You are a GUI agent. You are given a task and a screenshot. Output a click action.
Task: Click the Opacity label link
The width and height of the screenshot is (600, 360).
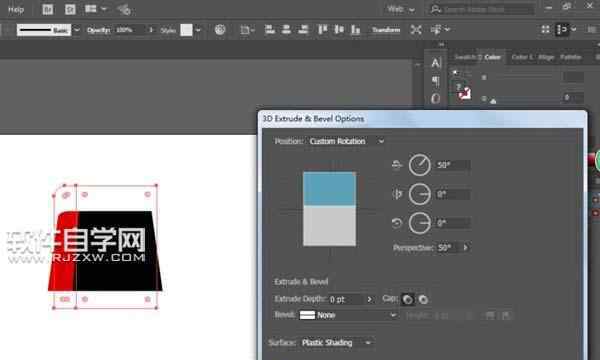[x=98, y=30]
